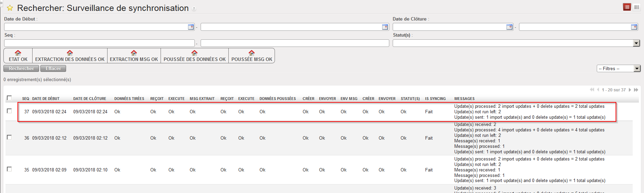The image size is (644, 193).
Task: Open calendar picker for first Date de Début field
Action: (x=191, y=27)
